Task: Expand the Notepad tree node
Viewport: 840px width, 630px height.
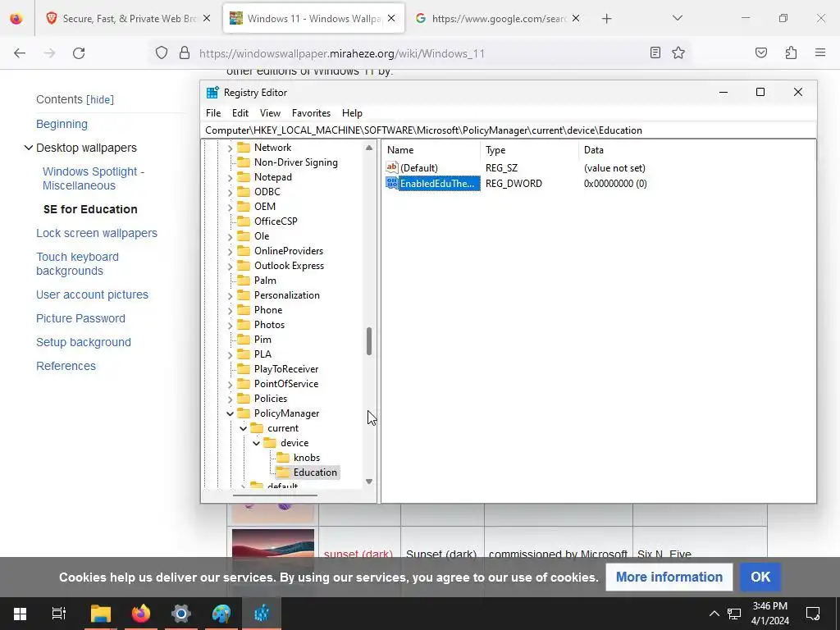Action: (x=230, y=177)
